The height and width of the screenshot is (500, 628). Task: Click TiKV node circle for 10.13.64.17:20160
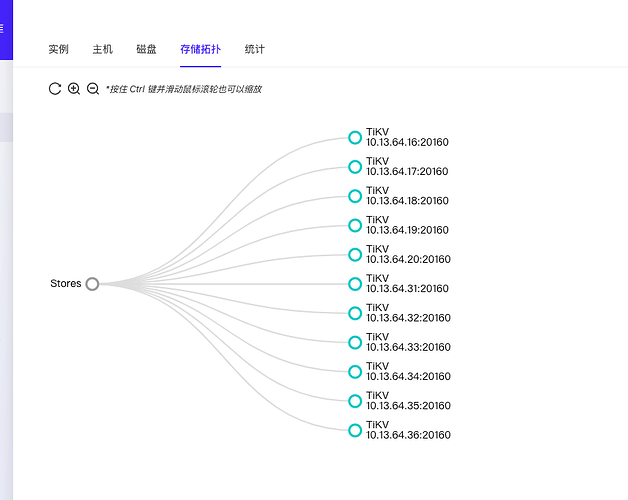[355, 167]
